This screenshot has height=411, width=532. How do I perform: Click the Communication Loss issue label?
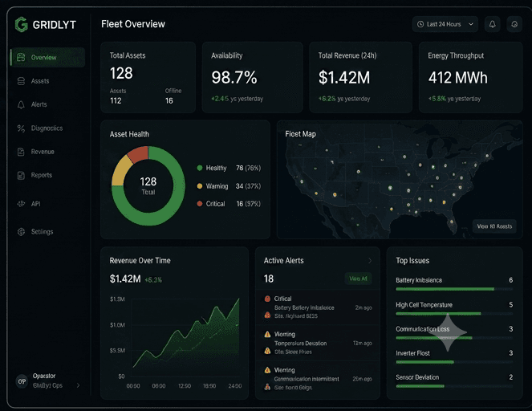pos(422,329)
